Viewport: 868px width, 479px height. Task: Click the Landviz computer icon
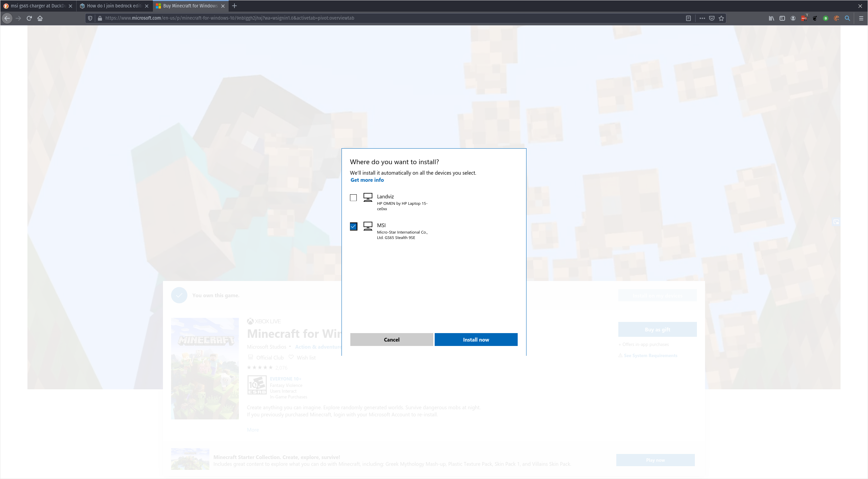(x=368, y=197)
